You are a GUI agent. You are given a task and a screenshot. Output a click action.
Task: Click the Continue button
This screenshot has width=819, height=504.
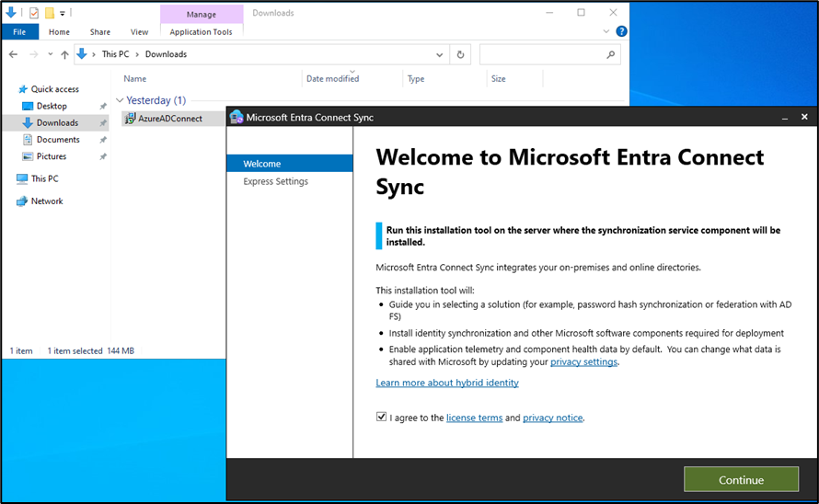coord(741,479)
